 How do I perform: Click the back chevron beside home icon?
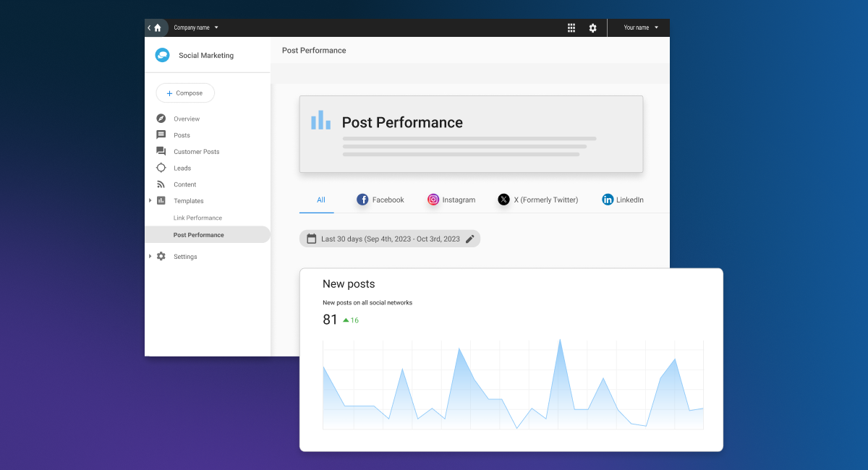(x=149, y=27)
